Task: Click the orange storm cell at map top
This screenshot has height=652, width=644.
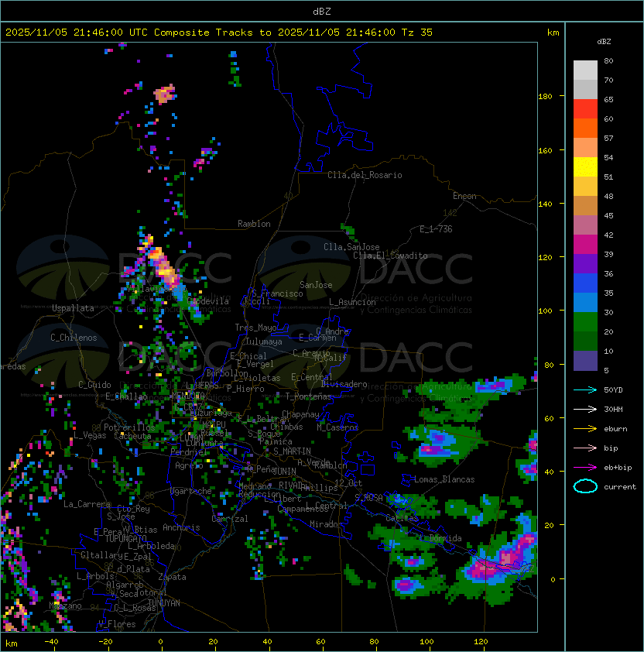Action: point(164,94)
